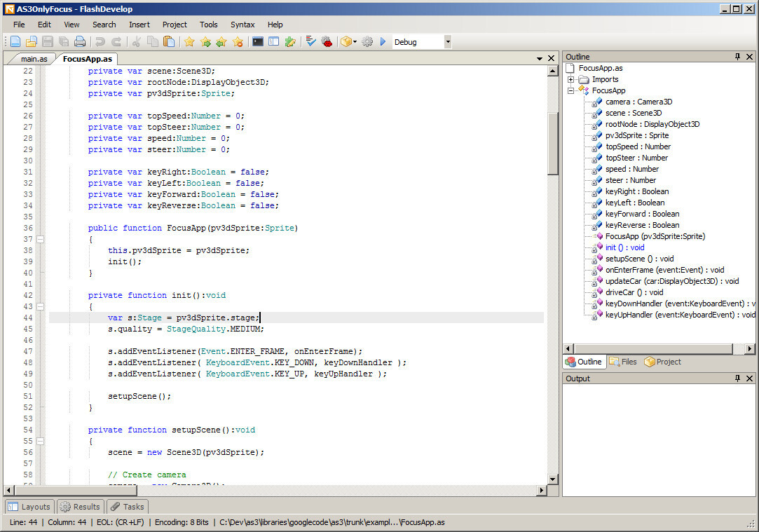Viewport: 759px width, 532px height.
Task: Click Outline horizontal scrollbar left arrow
Action: (569, 348)
